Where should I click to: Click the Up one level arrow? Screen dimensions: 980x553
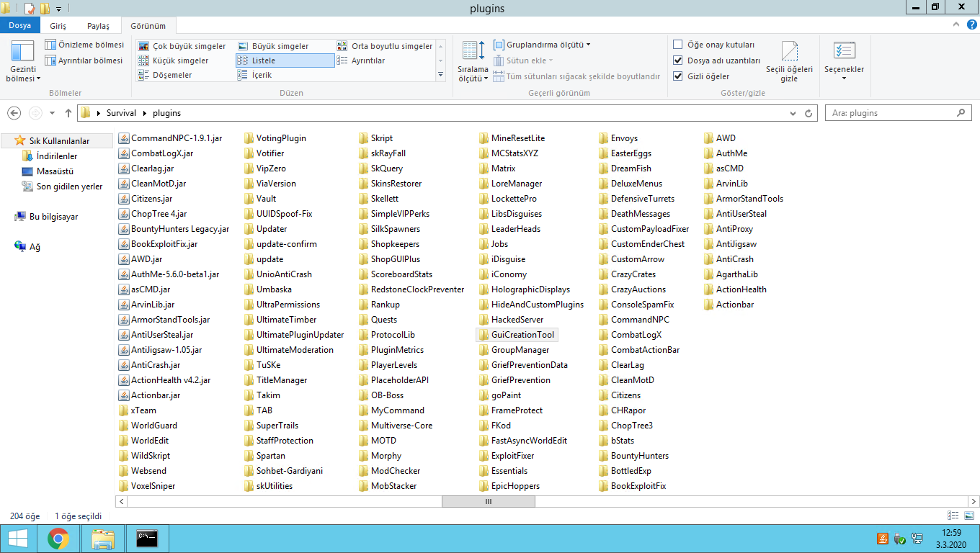(68, 113)
